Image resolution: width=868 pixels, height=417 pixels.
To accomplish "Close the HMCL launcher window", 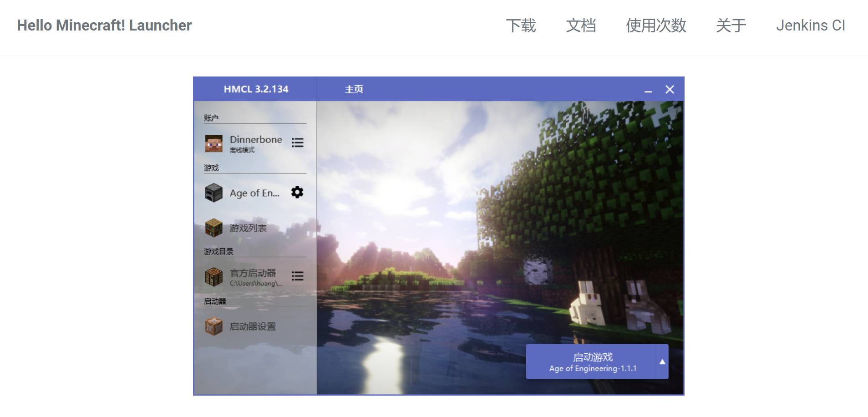I will coord(670,89).
